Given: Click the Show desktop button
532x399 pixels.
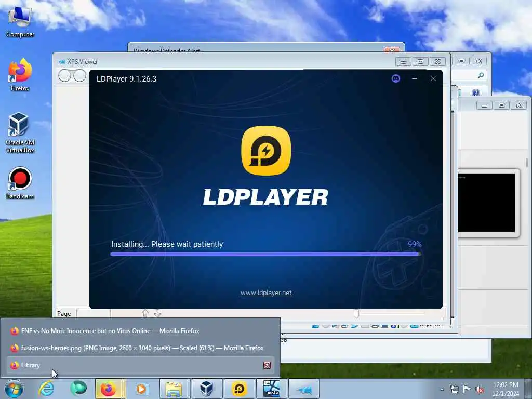Looking at the screenshot, I should 529,389.
